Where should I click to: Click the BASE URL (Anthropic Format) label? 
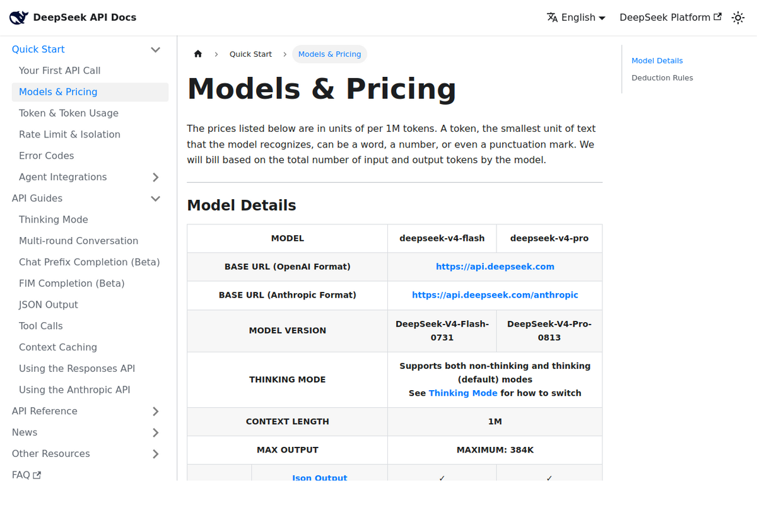288,295
